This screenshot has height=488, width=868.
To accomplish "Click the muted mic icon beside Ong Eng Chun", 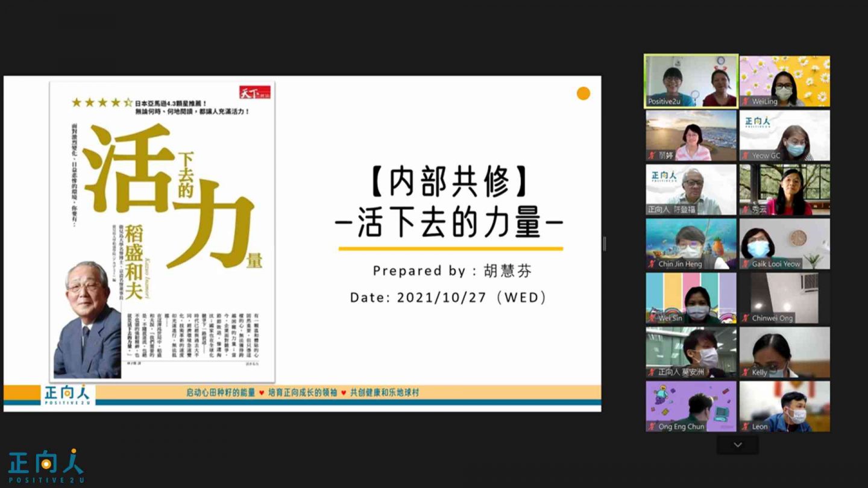I will (652, 427).
